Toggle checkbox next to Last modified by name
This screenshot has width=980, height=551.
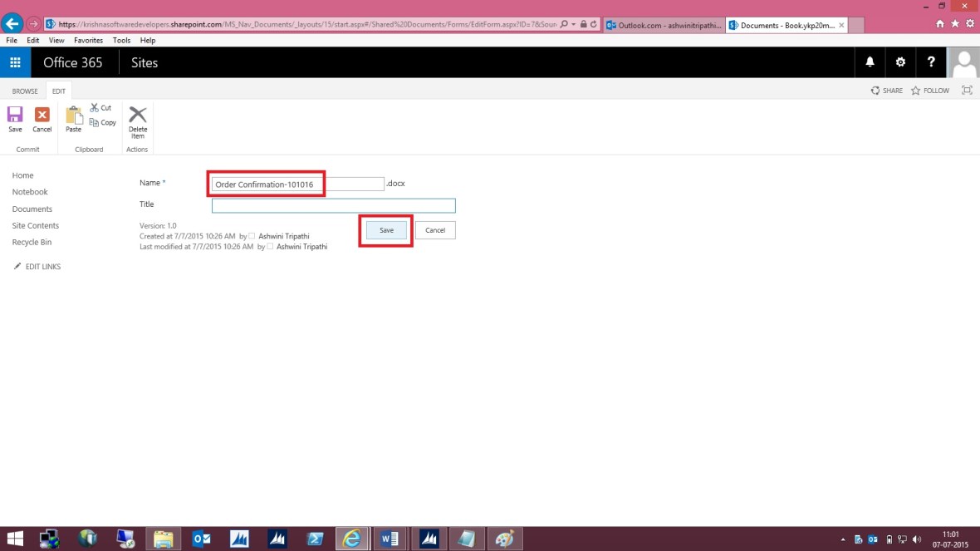pos(269,246)
